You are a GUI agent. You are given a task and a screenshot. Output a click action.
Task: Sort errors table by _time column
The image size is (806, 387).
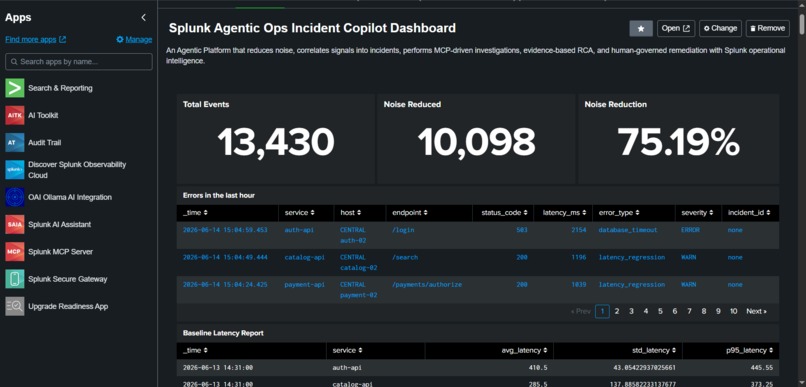(195, 212)
